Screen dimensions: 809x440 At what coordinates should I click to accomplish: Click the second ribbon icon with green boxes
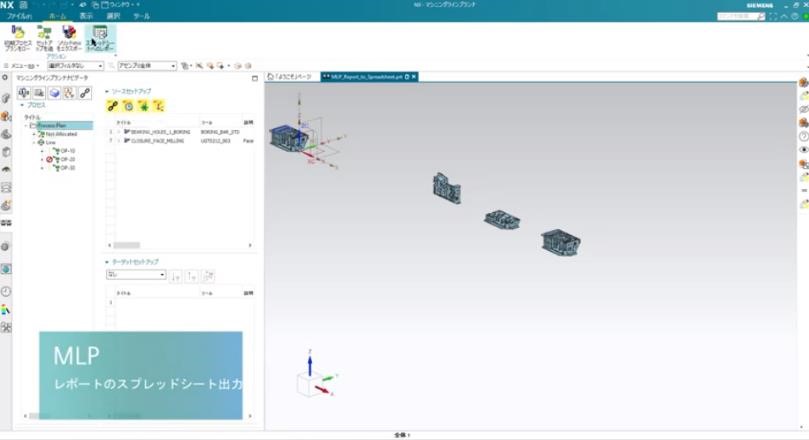coord(44,38)
